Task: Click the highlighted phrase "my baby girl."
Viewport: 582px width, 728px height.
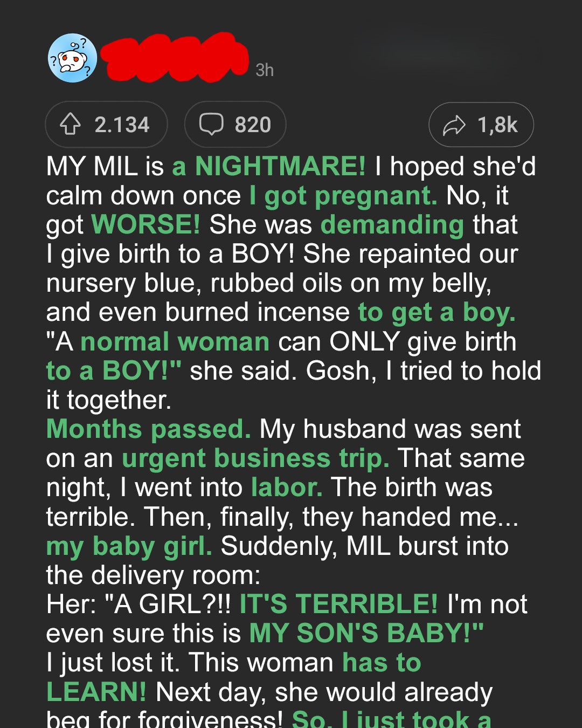Action: [129, 546]
